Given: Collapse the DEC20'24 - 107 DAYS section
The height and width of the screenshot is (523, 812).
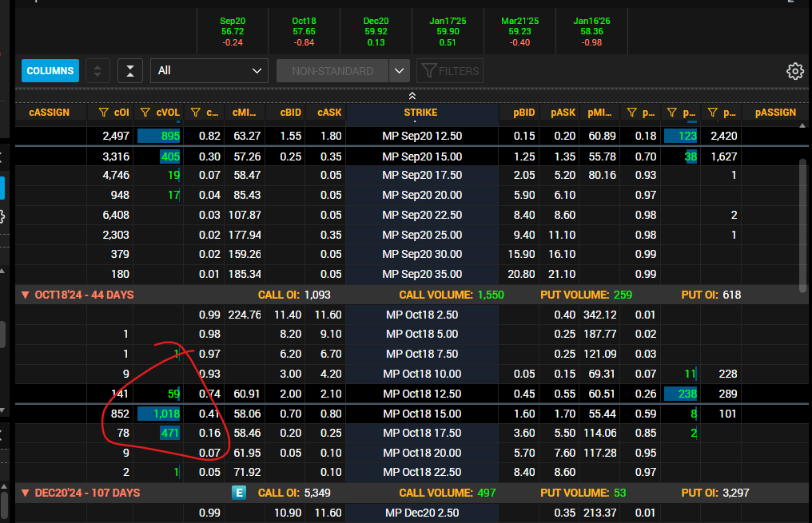Looking at the screenshot, I should coord(25,493).
